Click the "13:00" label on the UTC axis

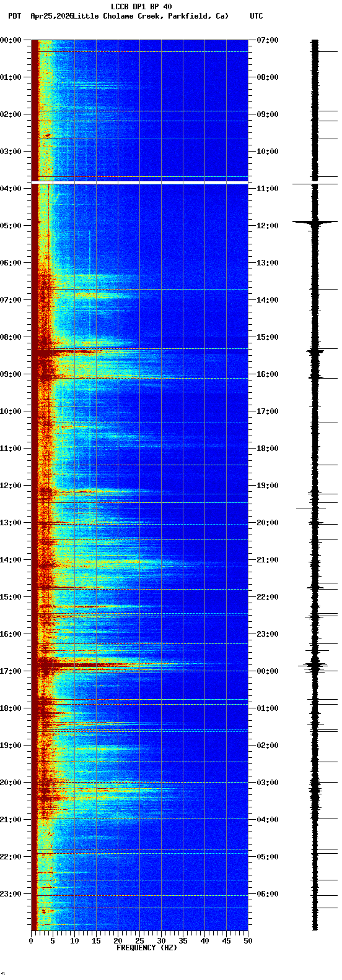click(268, 263)
